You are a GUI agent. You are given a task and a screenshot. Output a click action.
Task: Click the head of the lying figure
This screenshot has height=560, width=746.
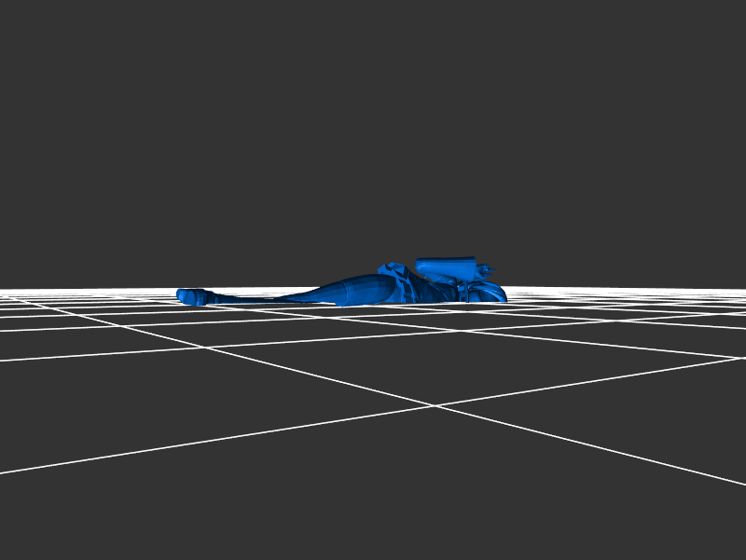(491, 292)
